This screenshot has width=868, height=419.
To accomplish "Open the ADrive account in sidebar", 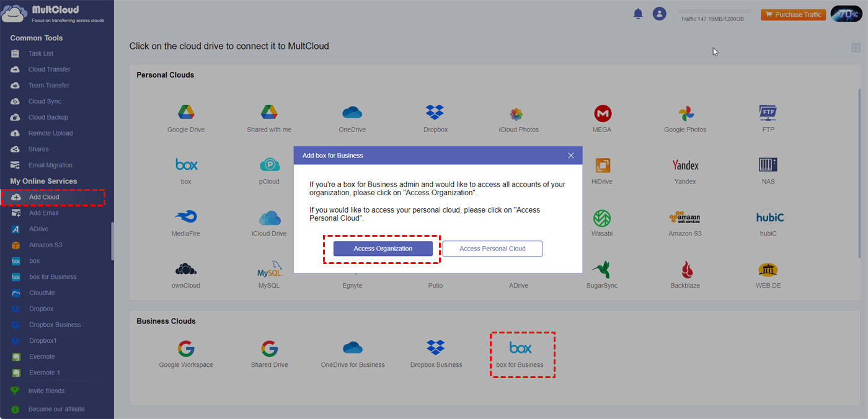I will [x=38, y=229].
